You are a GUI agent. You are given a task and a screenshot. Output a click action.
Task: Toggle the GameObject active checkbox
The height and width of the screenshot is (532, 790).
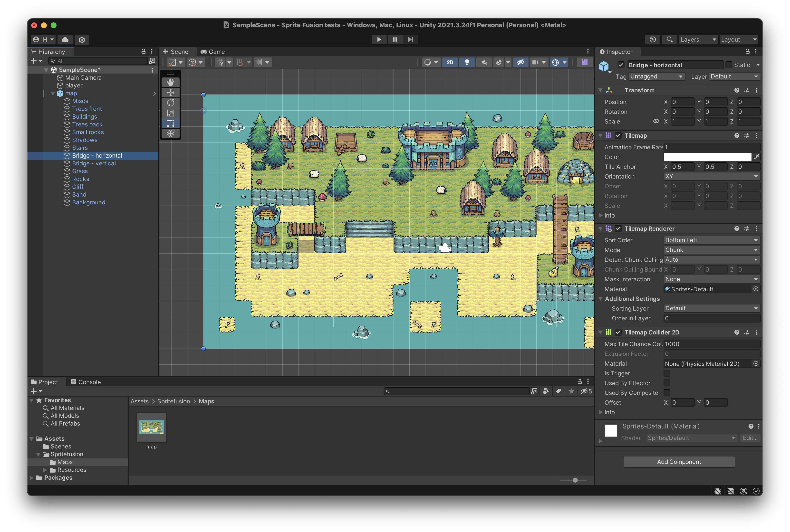tap(621, 65)
